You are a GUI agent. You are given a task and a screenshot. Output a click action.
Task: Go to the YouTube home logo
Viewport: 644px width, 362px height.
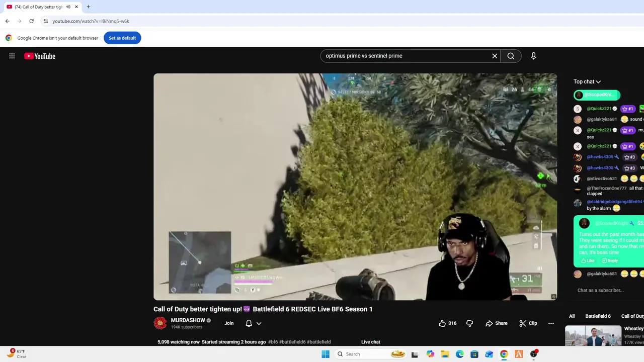point(40,56)
